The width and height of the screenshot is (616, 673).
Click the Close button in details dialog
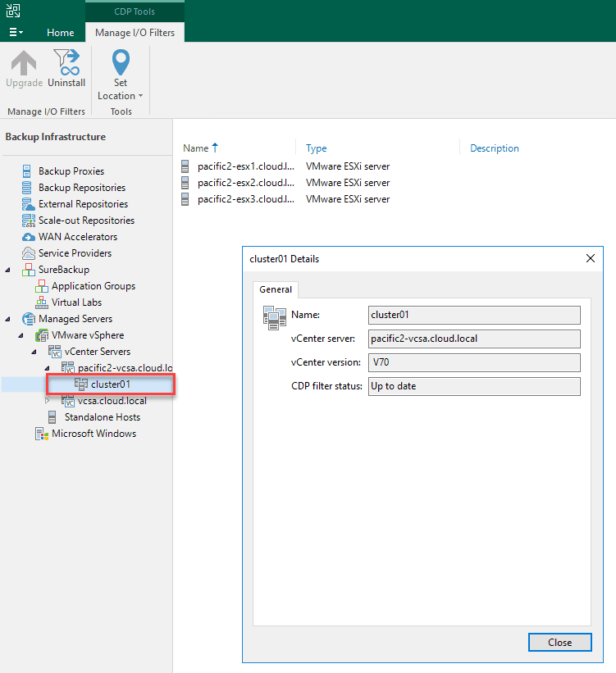pyautogui.click(x=559, y=642)
